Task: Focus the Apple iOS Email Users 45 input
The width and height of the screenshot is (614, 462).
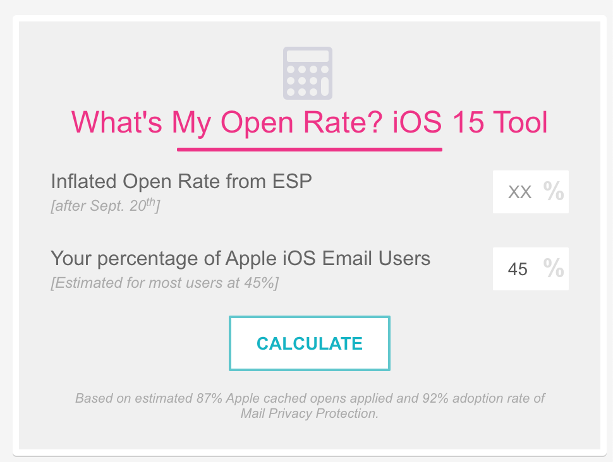Action: tap(531, 269)
